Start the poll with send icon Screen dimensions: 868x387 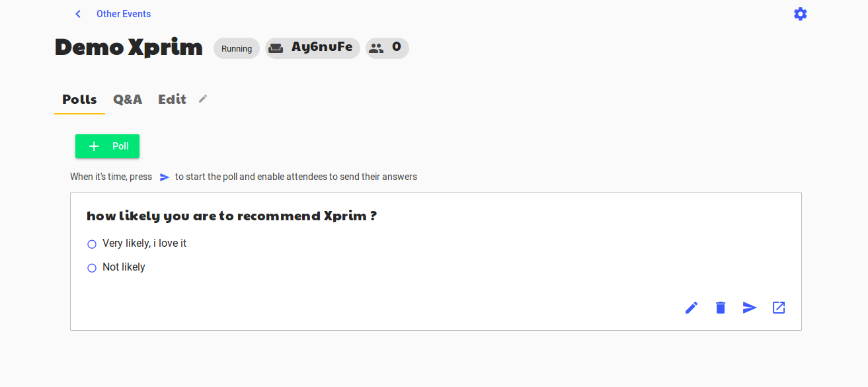[750, 308]
